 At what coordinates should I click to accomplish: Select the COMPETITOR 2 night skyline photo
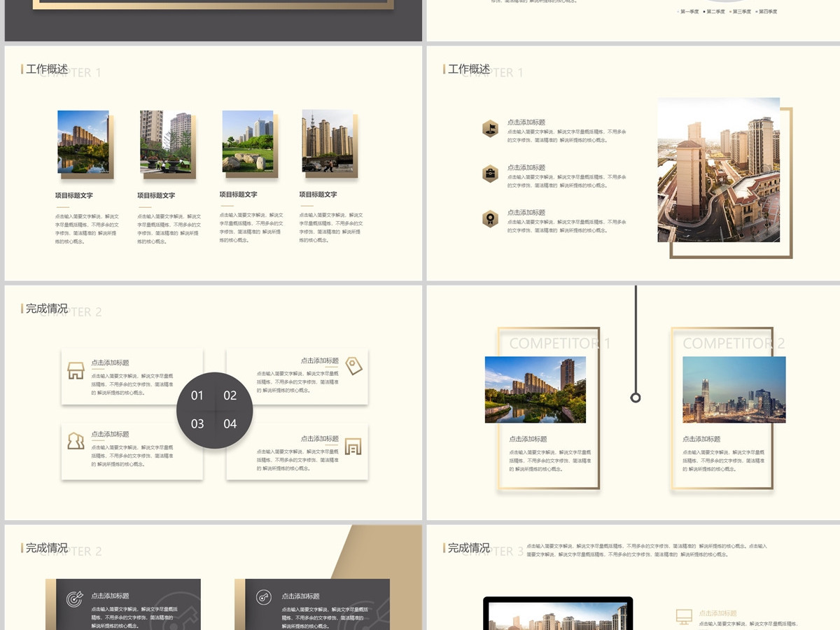(734, 390)
